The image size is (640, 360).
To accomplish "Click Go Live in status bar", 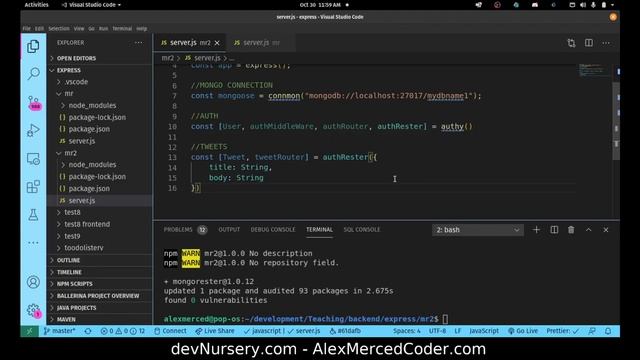I will (522, 331).
